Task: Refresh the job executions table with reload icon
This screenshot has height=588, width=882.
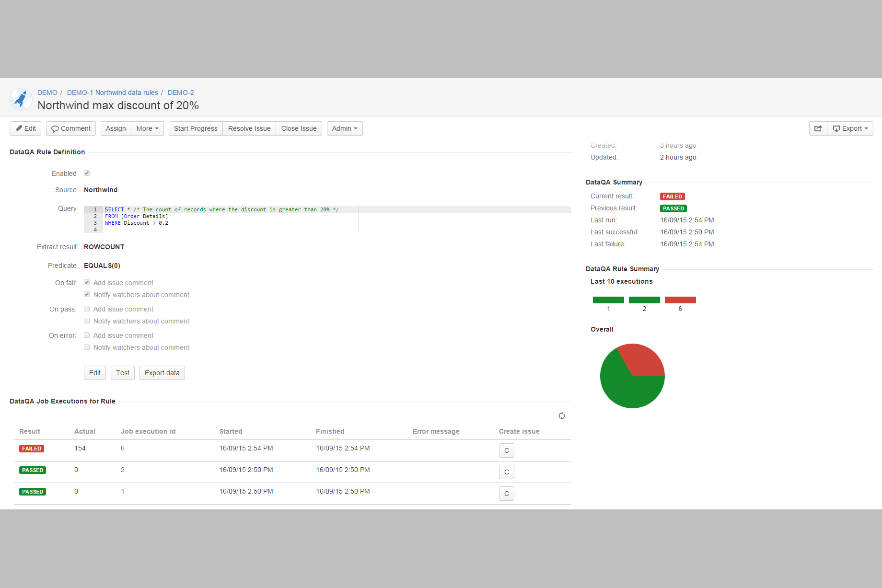Action: pyautogui.click(x=562, y=416)
